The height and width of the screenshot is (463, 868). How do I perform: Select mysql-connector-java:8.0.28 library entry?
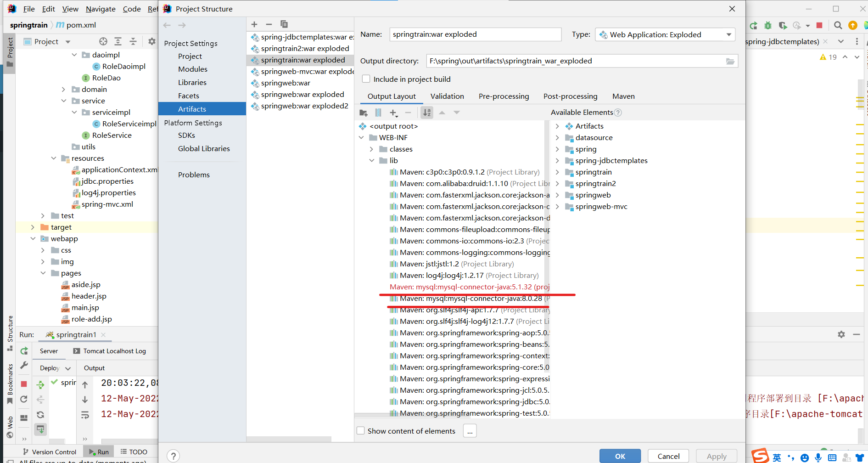(x=469, y=299)
